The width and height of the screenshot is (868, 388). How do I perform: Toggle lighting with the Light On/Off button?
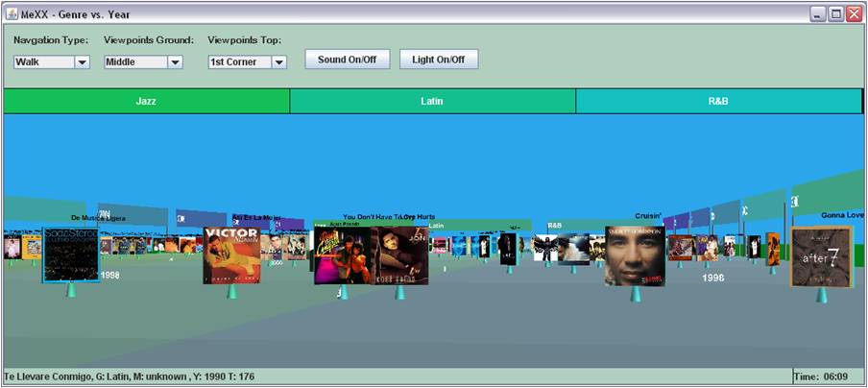coord(439,60)
